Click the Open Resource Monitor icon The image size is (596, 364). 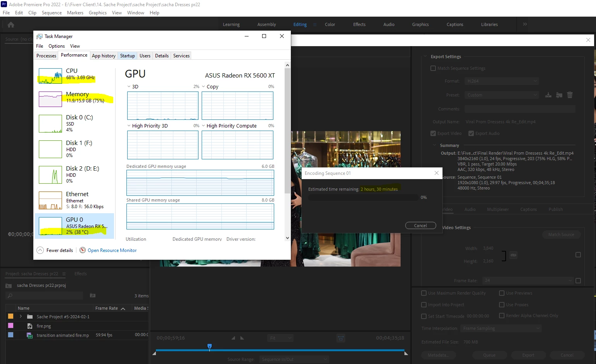coord(83,250)
